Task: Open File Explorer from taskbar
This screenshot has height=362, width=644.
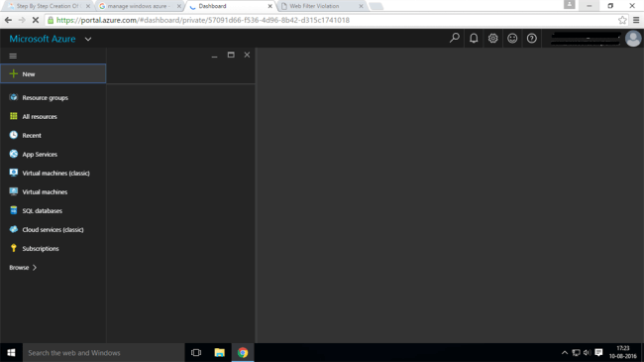Action: (x=219, y=352)
